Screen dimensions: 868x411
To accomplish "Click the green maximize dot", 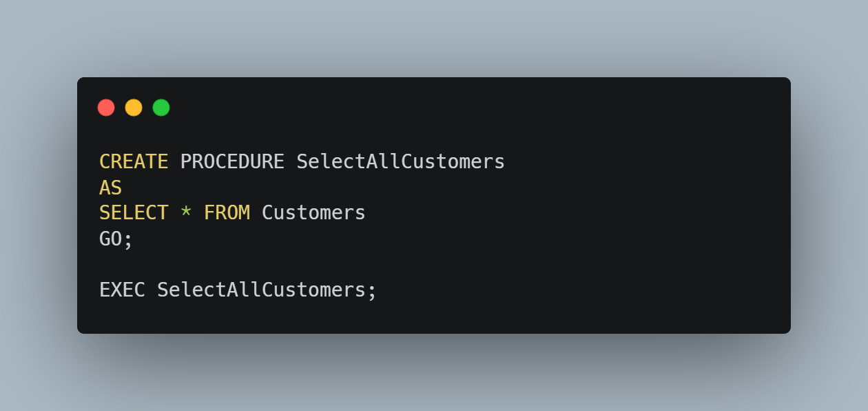I will click(x=161, y=108).
